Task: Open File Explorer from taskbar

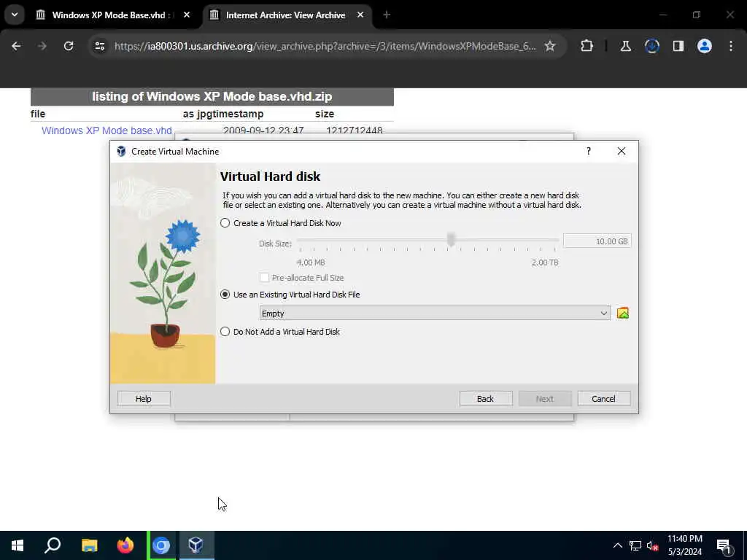Action: click(89, 545)
